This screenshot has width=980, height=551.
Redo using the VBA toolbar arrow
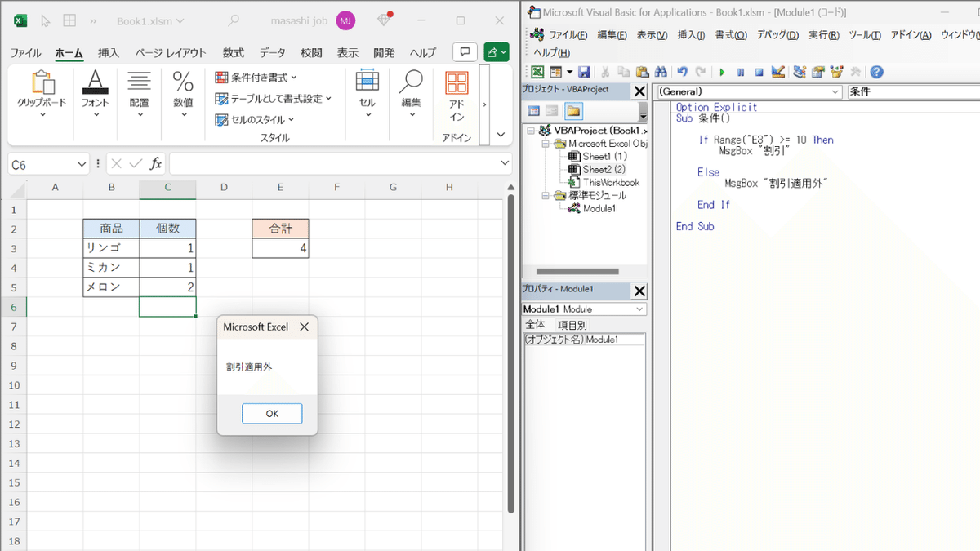coord(701,72)
